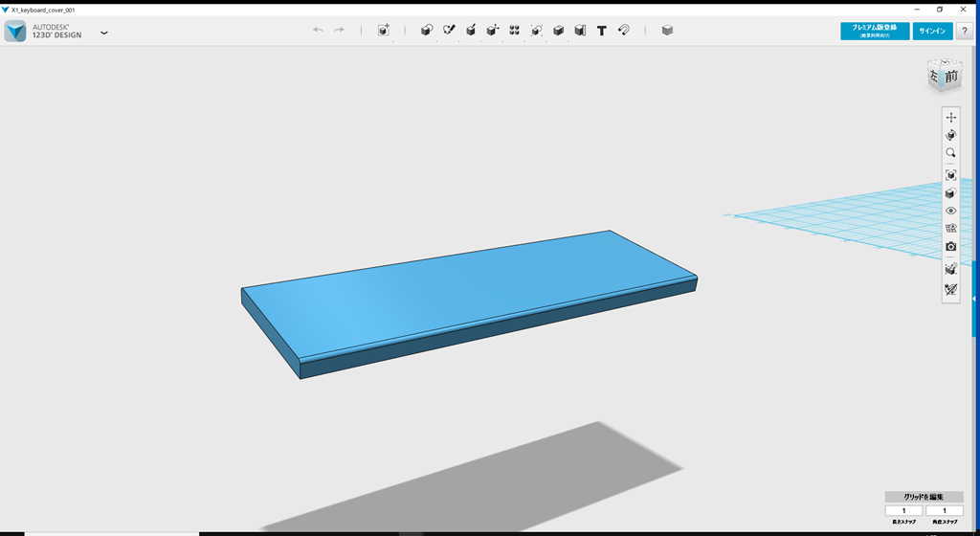980x536 pixels.
Task: Open the Primitives dropdown in the toolbar
Action: [427, 31]
